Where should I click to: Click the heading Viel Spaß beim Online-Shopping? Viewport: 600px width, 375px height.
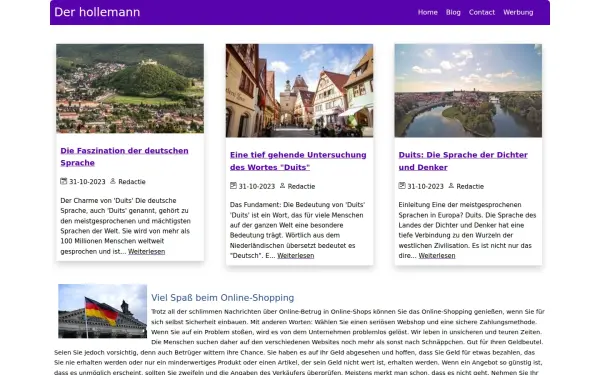click(223, 298)
